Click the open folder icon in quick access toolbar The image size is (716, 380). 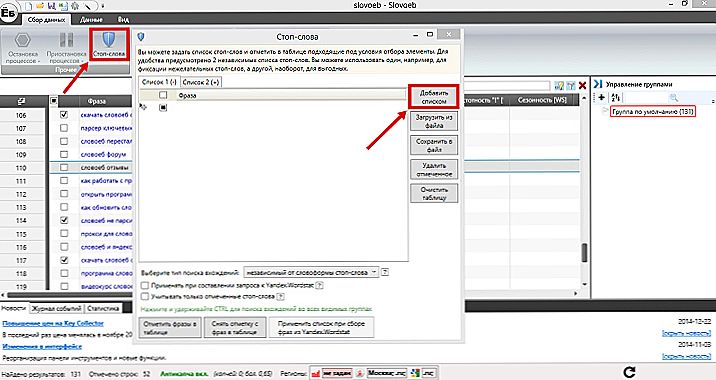41,6
